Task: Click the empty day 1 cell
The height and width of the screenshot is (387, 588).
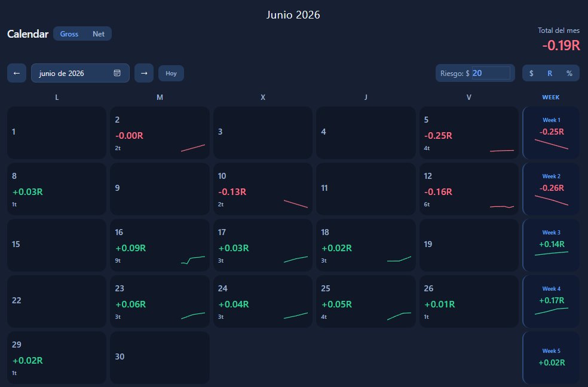Action: point(57,133)
